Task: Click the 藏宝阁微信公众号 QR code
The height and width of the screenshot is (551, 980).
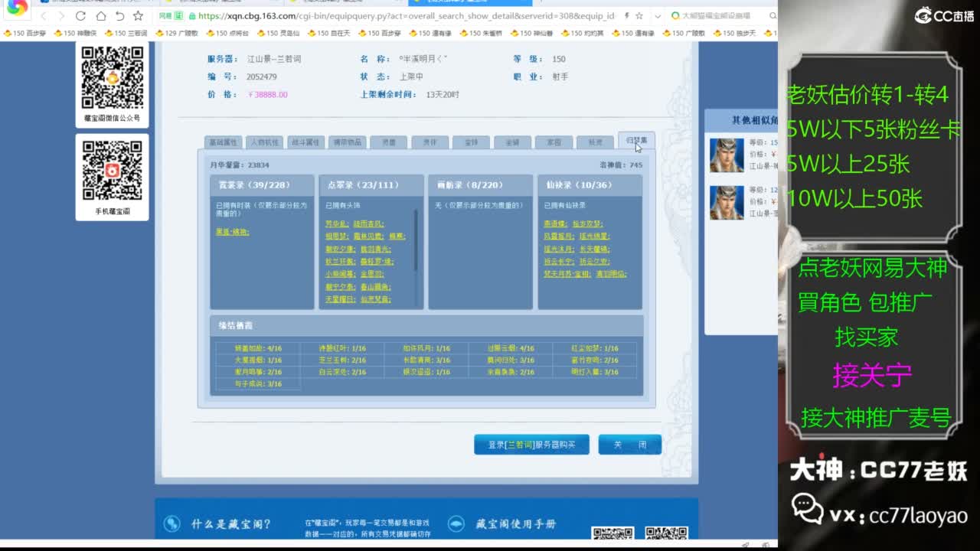Action: [x=113, y=77]
